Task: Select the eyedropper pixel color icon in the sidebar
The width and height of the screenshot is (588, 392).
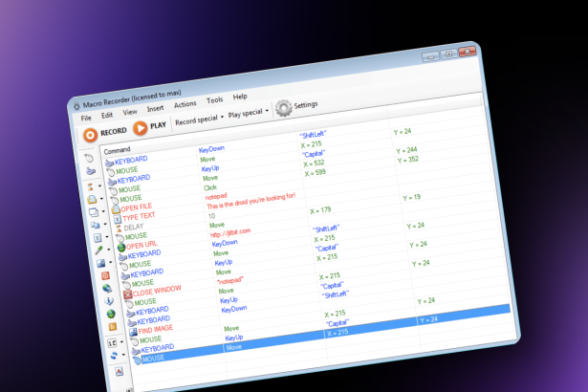Action: point(98,250)
